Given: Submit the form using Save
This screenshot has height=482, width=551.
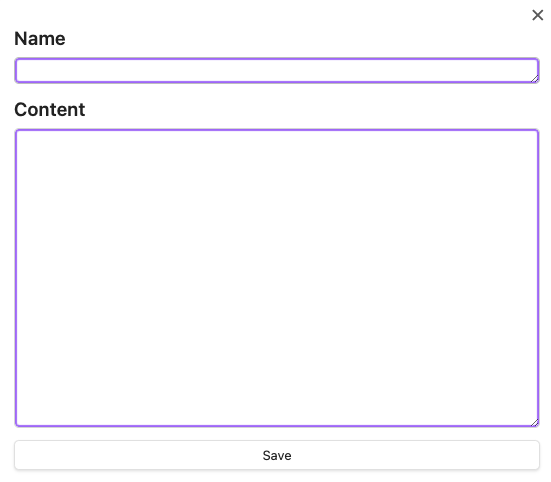Looking at the screenshot, I should (x=277, y=455).
